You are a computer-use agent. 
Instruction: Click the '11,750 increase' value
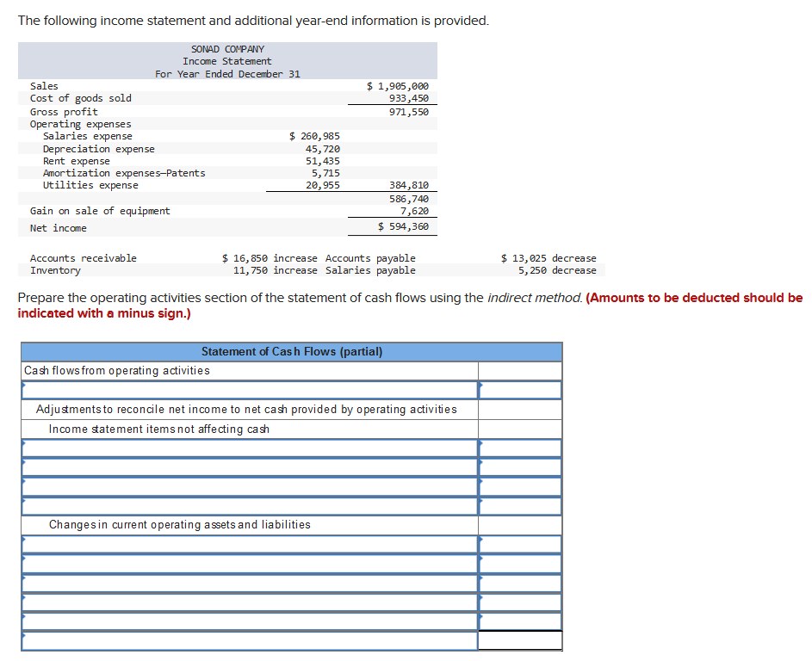(x=275, y=271)
